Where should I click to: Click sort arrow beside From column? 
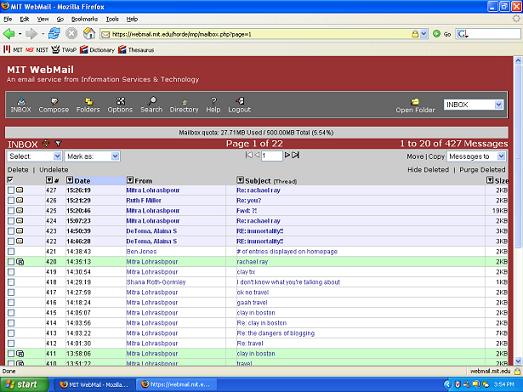130,180
